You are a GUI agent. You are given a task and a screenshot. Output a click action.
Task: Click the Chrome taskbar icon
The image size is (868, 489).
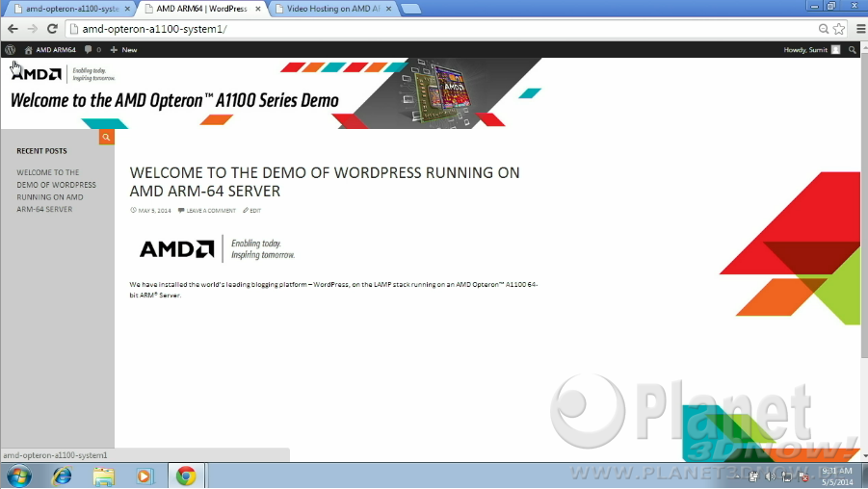(x=186, y=476)
